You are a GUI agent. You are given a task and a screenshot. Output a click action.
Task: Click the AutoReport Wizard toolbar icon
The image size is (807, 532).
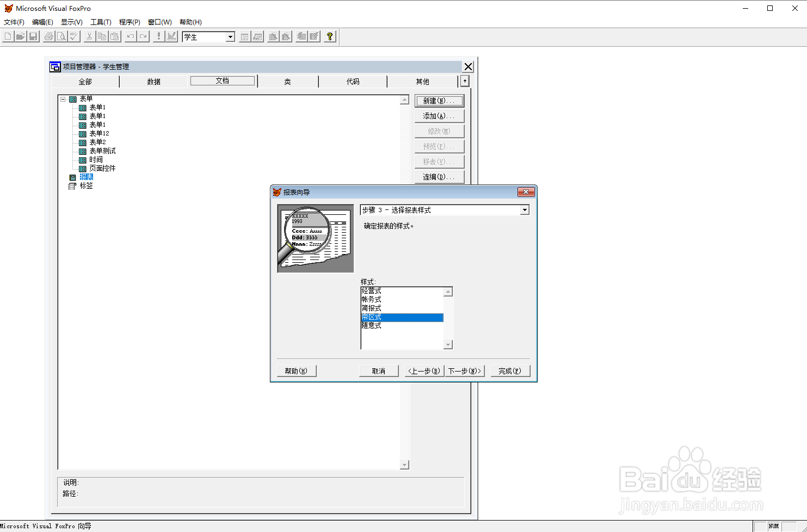tap(315, 36)
